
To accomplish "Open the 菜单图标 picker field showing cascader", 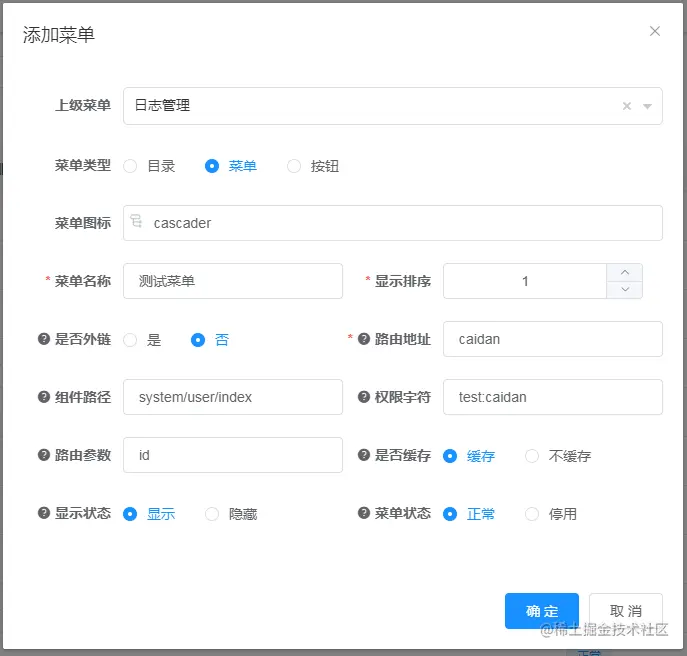I will (x=393, y=223).
